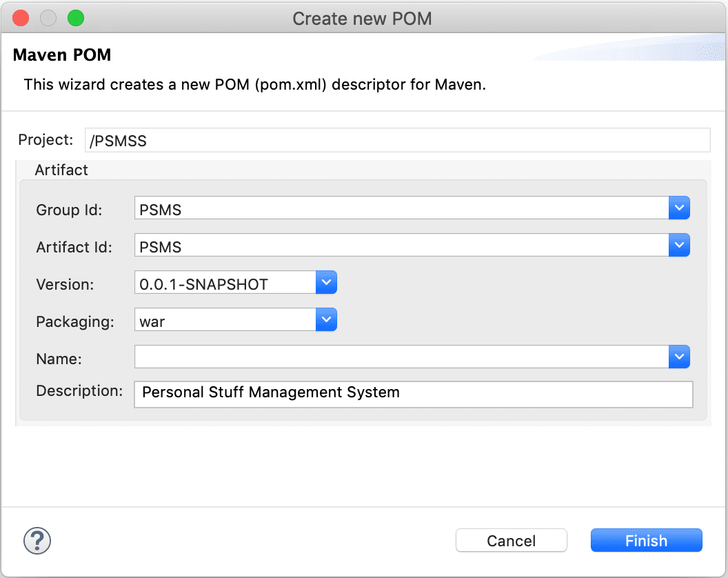
Task: Click the Maven POM heading
Action: point(62,54)
